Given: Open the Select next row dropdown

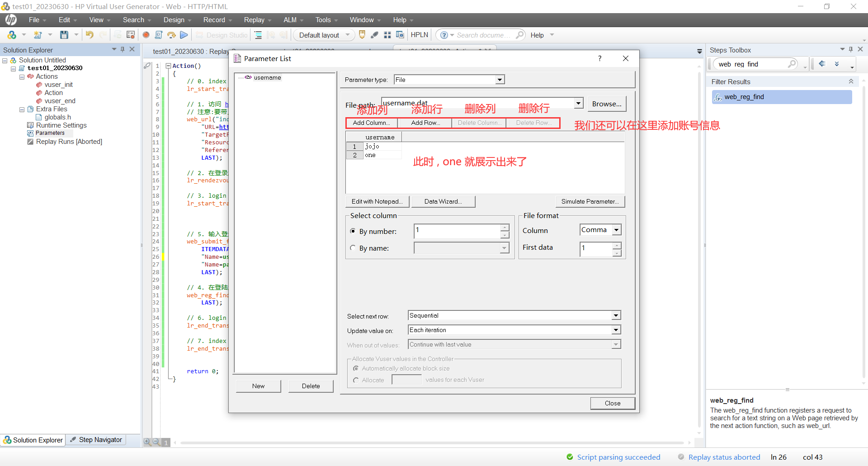Looking at the screenshot, I should tap(616, 315).
